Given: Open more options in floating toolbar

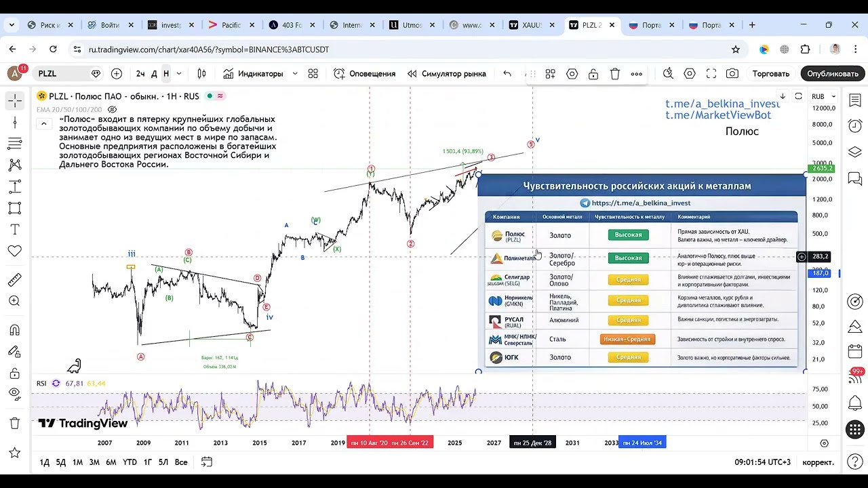Looking at the screenshot, I should [636, 74].
